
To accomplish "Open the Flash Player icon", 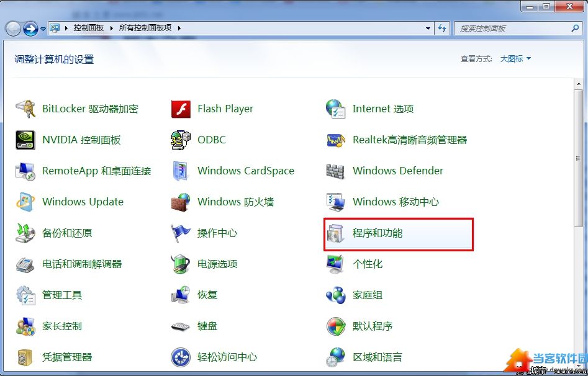I will [181, 109].
